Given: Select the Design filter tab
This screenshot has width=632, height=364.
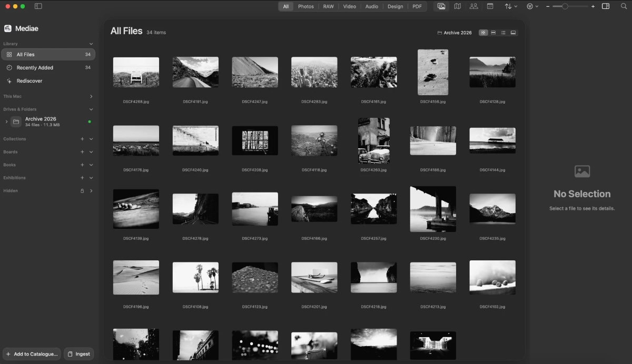Looking at the screenshot, I should coord(395,6).
